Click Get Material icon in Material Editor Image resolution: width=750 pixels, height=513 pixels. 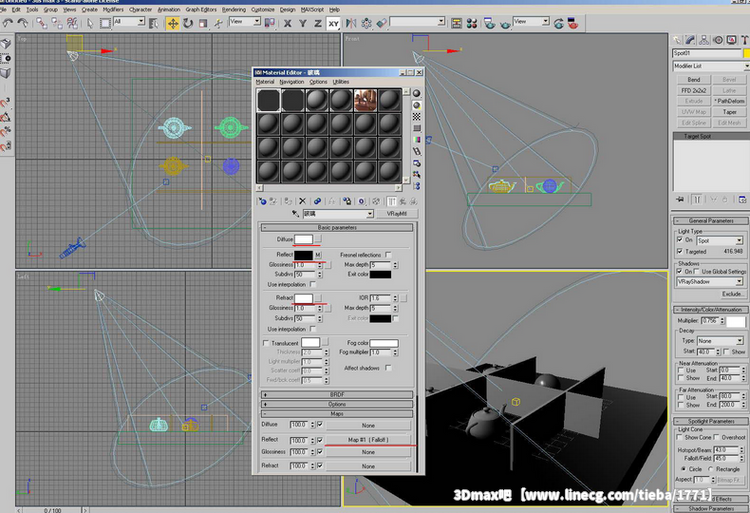tap(262, 201)
